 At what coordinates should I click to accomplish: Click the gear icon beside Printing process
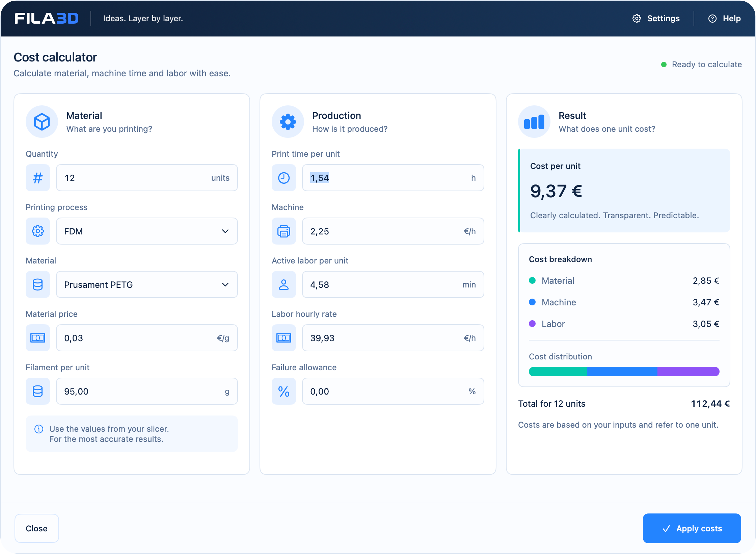pyautogui.click(x=38, y=231)
